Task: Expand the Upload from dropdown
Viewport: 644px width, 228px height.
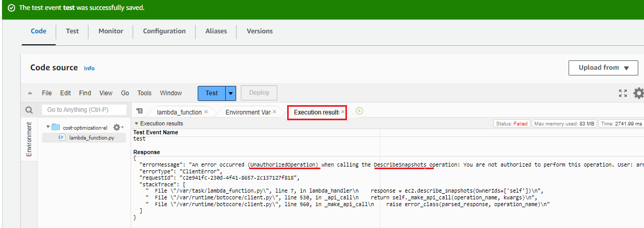Action: click(x=603, y=68)
